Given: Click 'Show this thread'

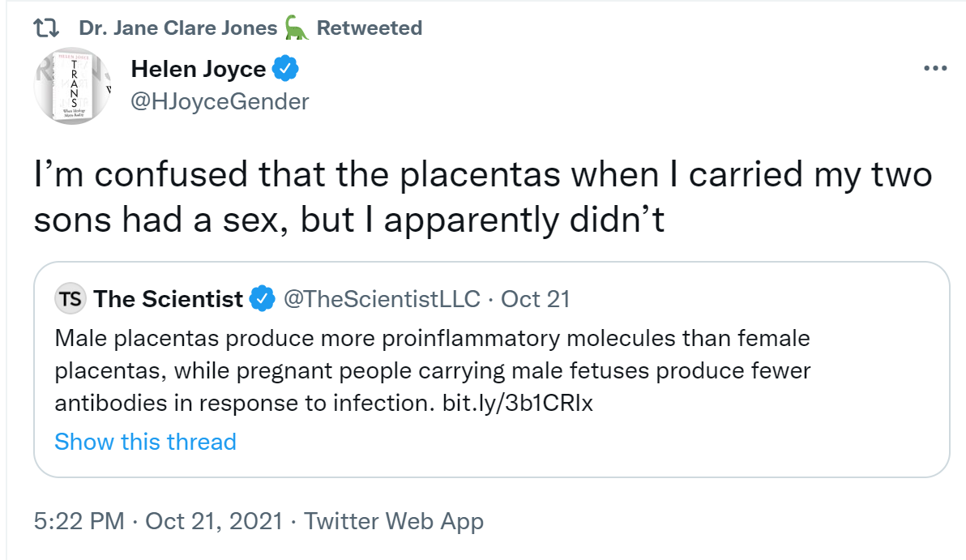Looking at the screenshot, I should tap(145, 442).
